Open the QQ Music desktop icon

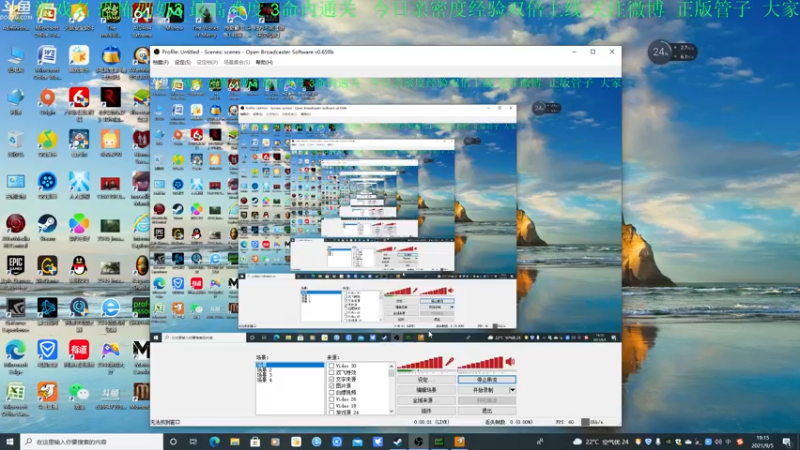point(47,143)
